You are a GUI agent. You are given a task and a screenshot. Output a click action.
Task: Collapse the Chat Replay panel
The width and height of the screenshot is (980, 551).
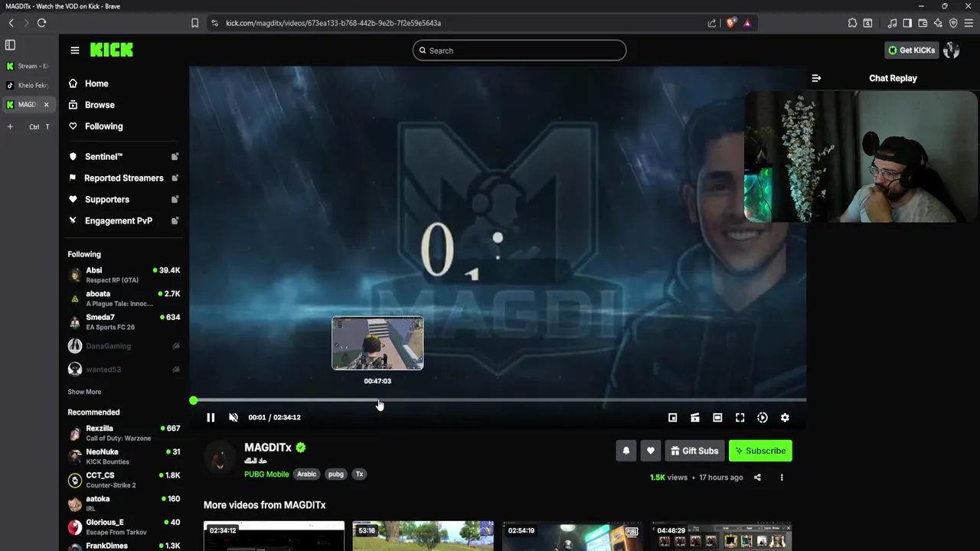pos(816,78)
